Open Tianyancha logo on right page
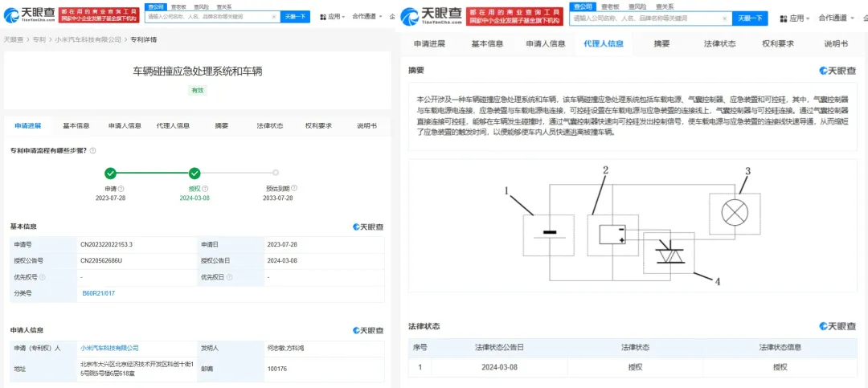 [x=432, y=16]
